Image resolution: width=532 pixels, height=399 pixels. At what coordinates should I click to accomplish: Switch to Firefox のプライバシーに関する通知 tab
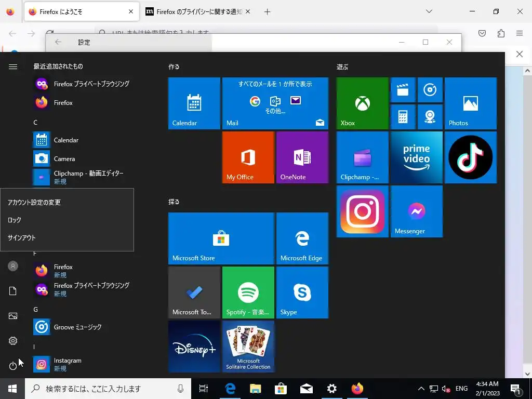[x=198, y=12]
